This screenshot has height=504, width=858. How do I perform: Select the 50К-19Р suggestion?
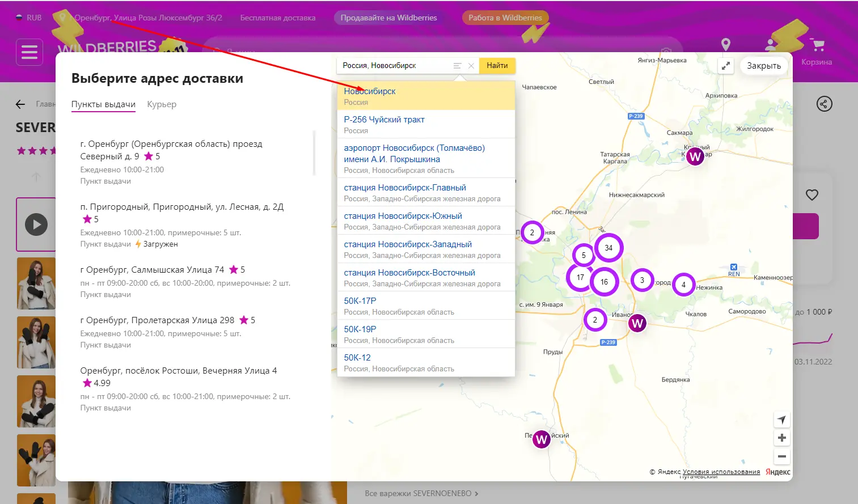(426, 334)
